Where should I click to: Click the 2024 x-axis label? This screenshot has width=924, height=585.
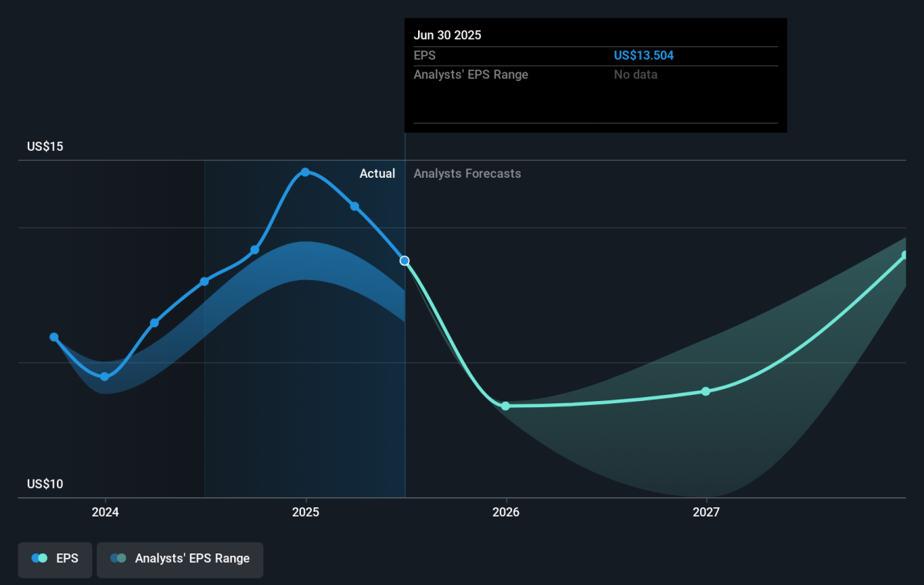click(x=105, y=512)
